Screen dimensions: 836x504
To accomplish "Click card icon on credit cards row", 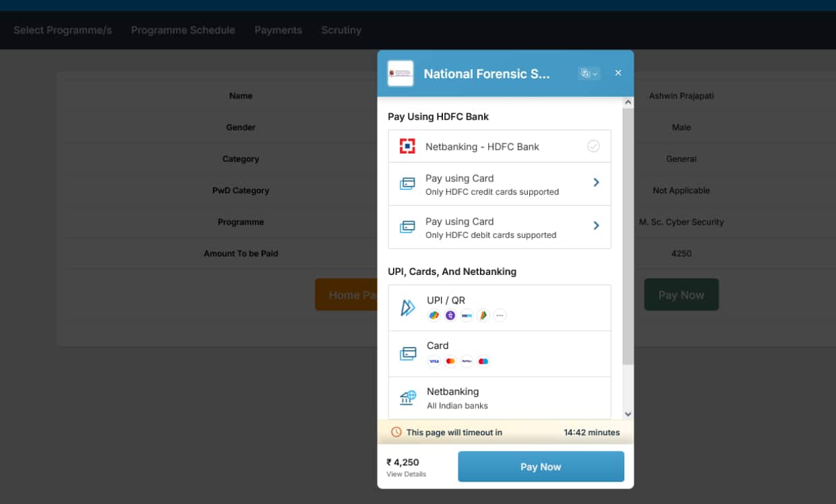I will [407, 183].
